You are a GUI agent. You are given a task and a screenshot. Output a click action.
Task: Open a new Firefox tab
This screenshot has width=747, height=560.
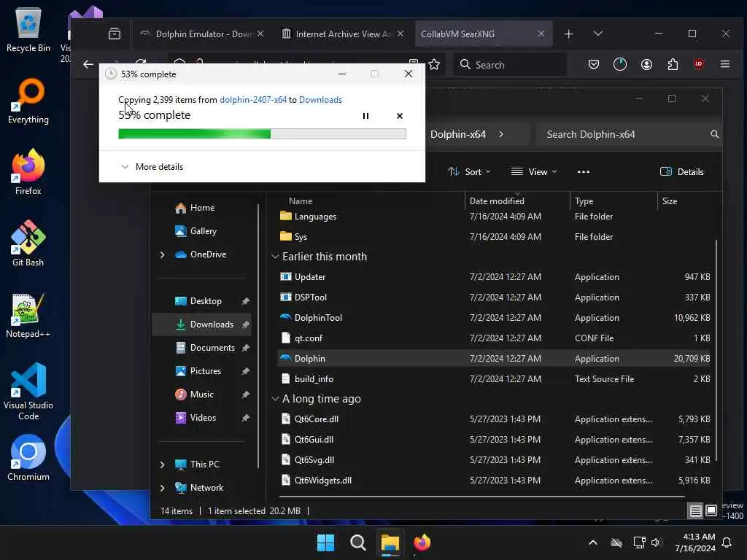click(568, 34)
